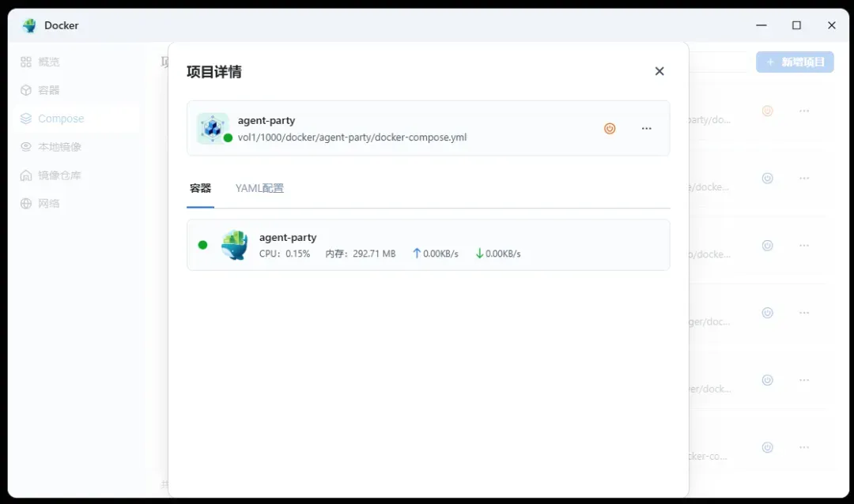The height and width of the screenshot is (504, 854).
Task: Click the CPU: 0.15% value
Action: coord(285,254)
